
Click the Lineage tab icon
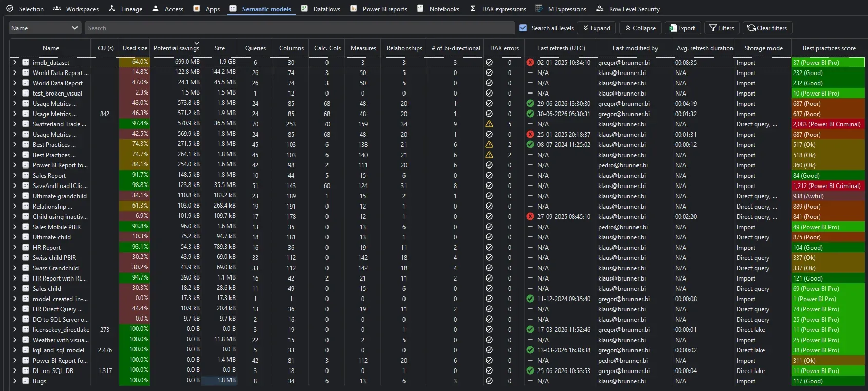pyautogui.click(x=112, y=8)
